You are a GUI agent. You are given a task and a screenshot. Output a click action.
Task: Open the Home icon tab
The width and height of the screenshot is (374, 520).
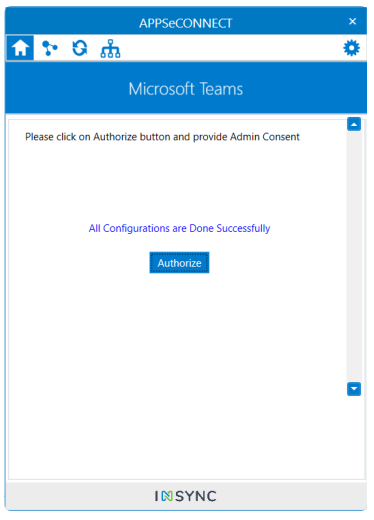20,48
